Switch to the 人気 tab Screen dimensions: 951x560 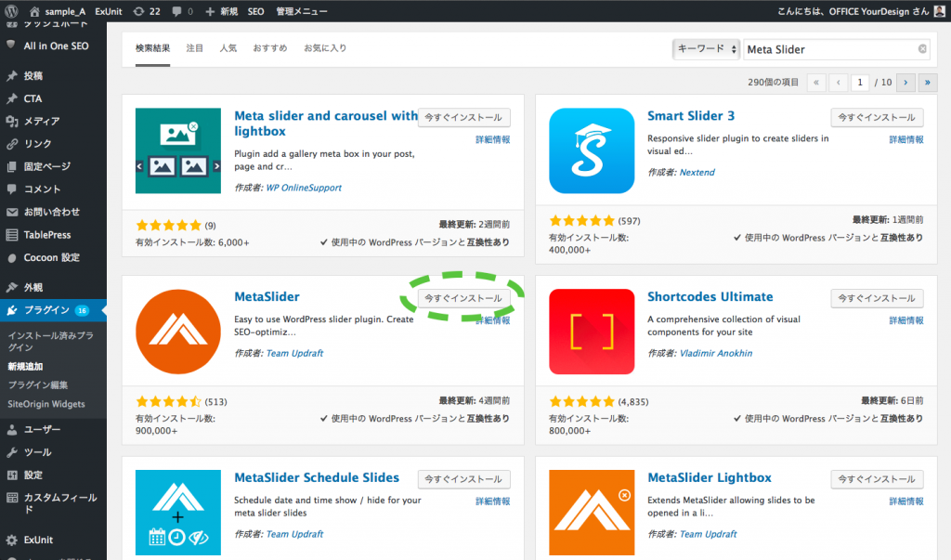228,48
